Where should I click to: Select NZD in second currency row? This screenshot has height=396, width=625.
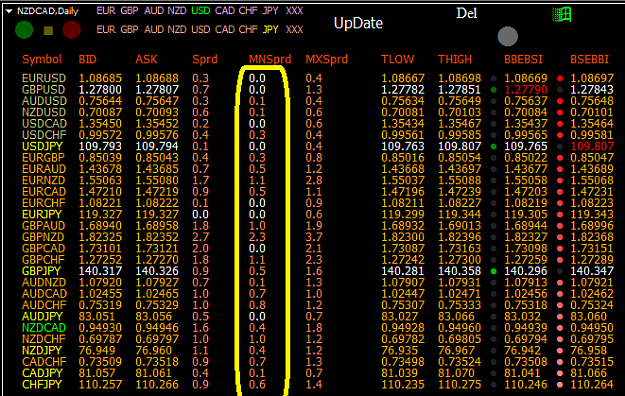click(x=177, y=30)
